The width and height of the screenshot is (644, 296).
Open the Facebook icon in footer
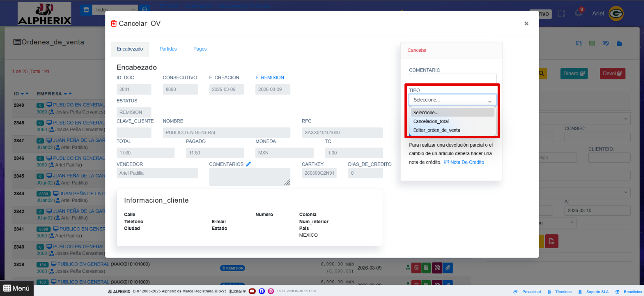(x=262, y=291)
